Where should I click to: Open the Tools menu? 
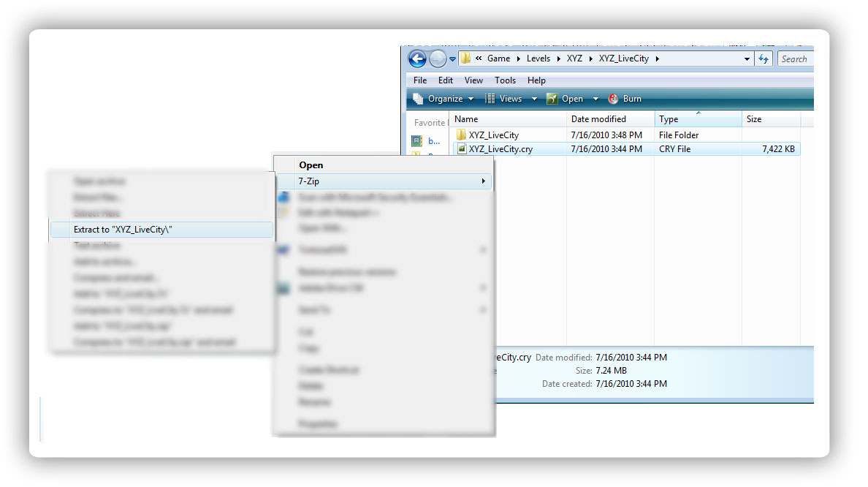point(505,80)
